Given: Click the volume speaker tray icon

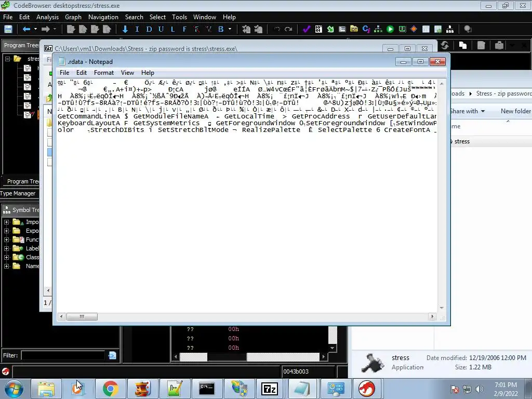Looking at the screenshot, I should (x=479, y=389).
